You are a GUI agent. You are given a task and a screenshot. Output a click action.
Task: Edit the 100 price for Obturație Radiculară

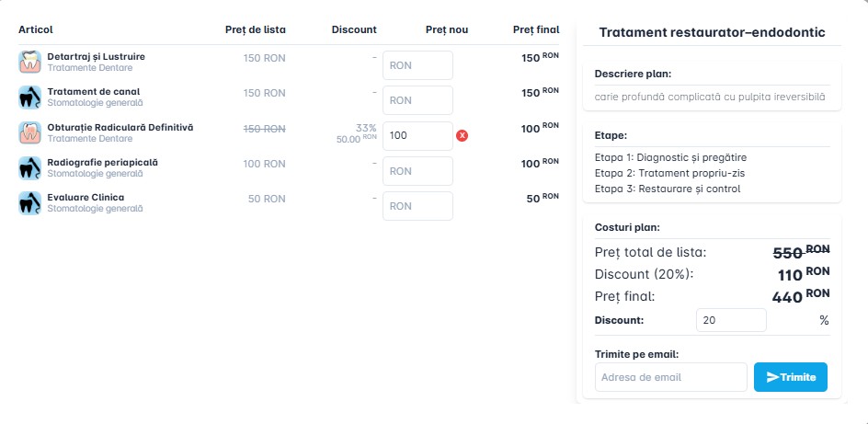point(417,135)
